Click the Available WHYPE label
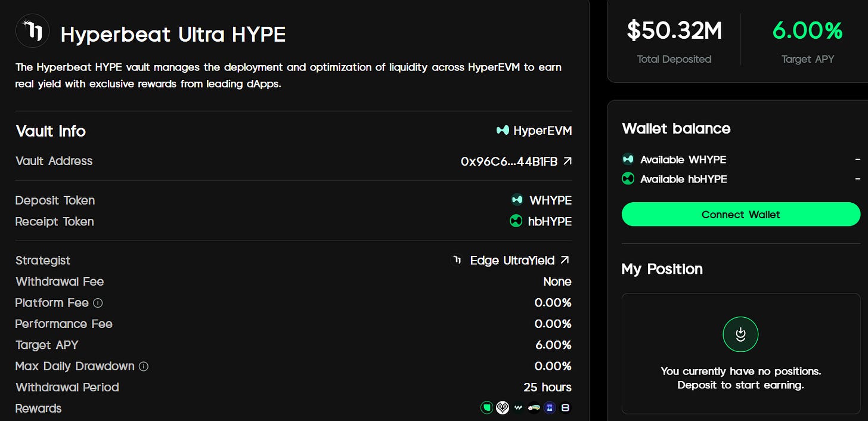Viewport: 868px width, 421px height. coord(683,160)
